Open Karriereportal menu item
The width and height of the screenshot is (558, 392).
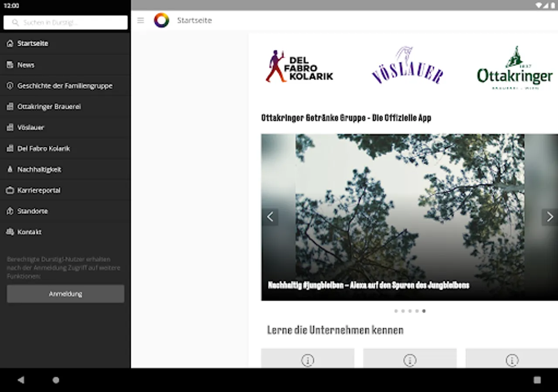coord(65,190)
